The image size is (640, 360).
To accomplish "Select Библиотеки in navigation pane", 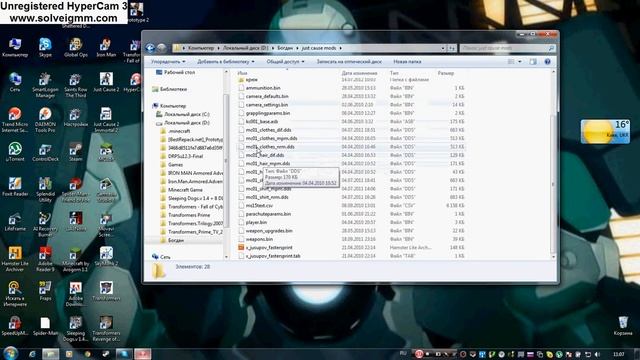I will pos(173,89).
